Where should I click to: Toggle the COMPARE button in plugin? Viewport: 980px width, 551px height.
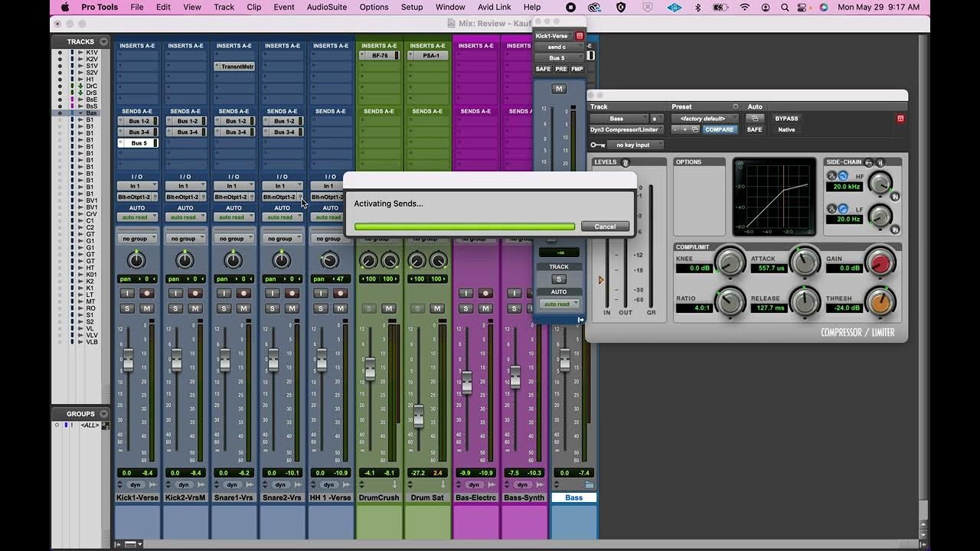pyautogui.click(x=719, y=129)
